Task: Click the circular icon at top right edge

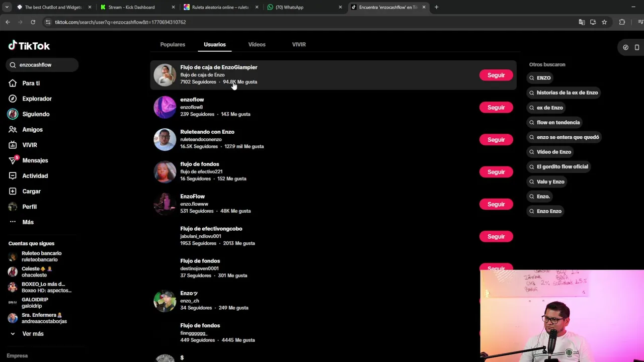Action: tap(625, 47)
